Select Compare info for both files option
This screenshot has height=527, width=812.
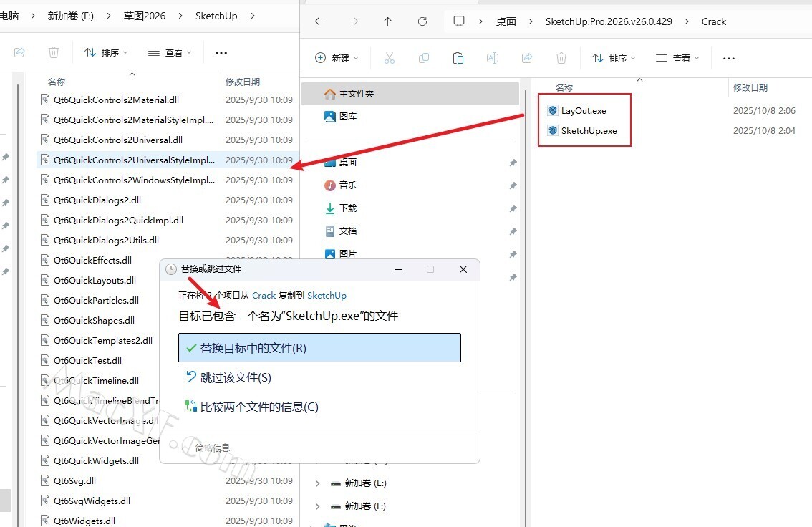[258, 407]
